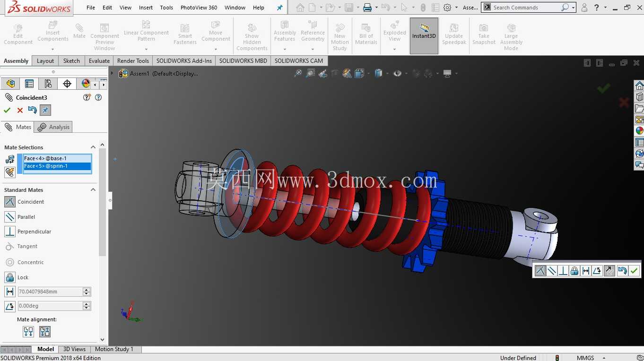Set mate alignment to Anti-Aligned
The width and height of the screenshot is (644, 361).
pyautogui.click(x=45, y=332)
